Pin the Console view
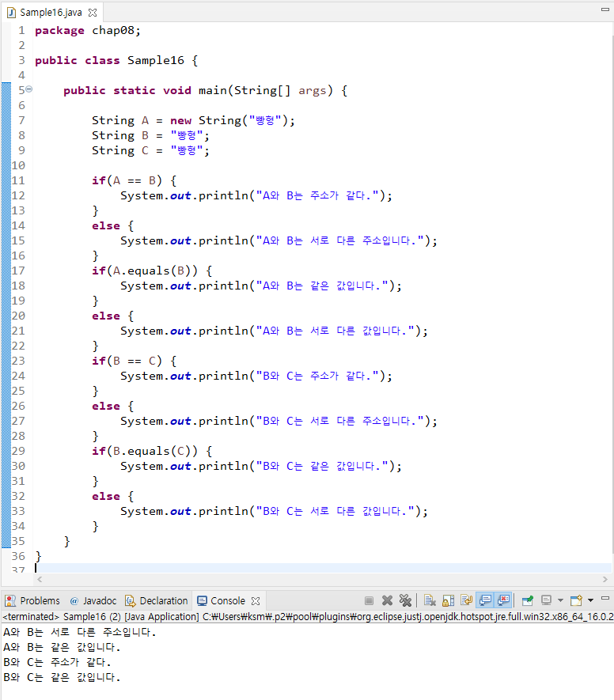Screen dimensions: 614x700 coord(528,600)
